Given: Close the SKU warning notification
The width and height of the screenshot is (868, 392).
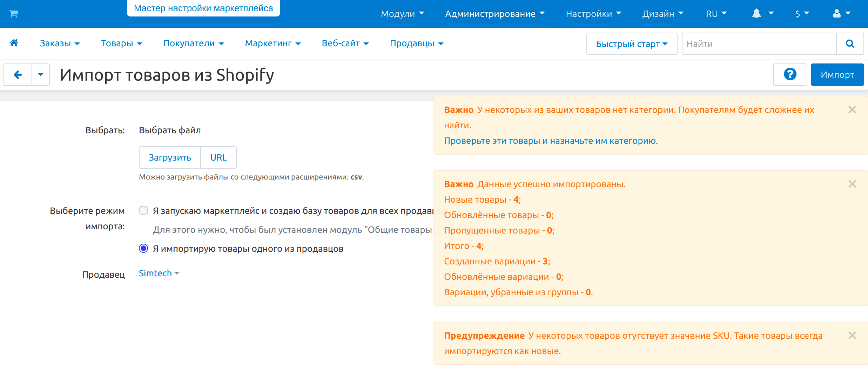Looking at the screenshot, I should [852, 336].
